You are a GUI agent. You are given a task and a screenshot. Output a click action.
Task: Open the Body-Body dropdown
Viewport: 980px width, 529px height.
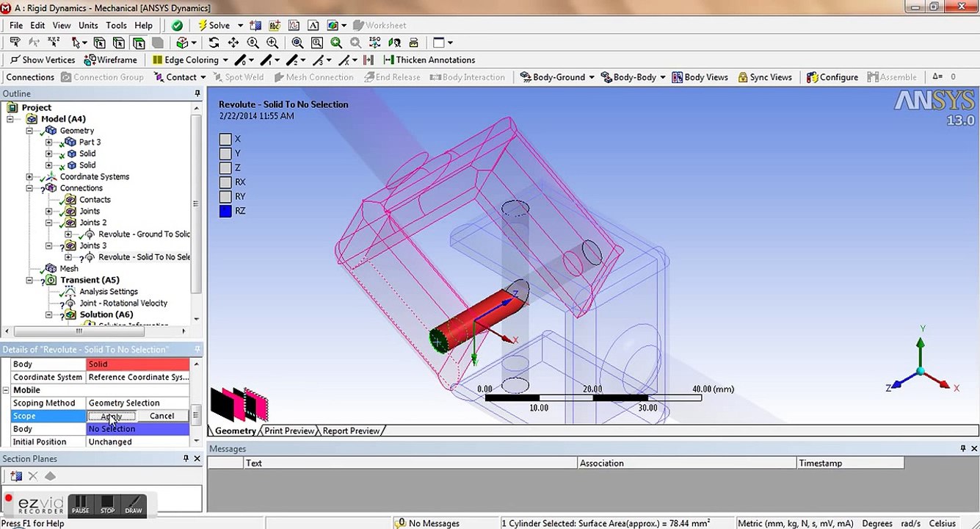662,77
